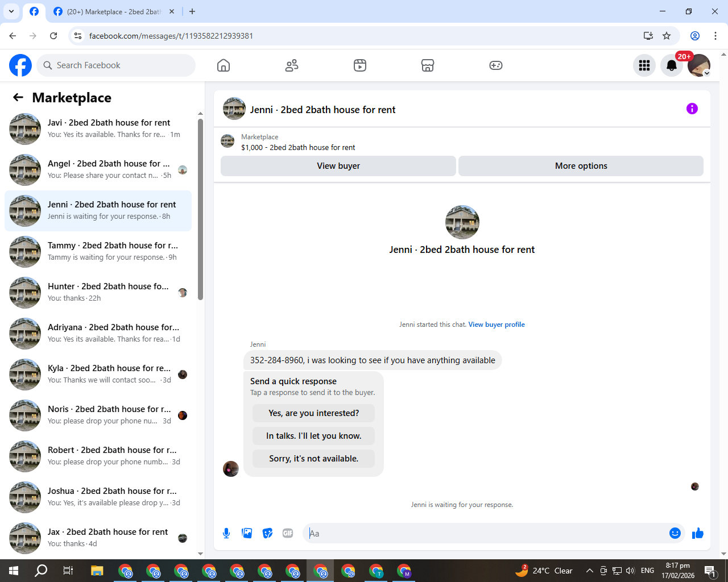Open Kyla's conversation

98,375
